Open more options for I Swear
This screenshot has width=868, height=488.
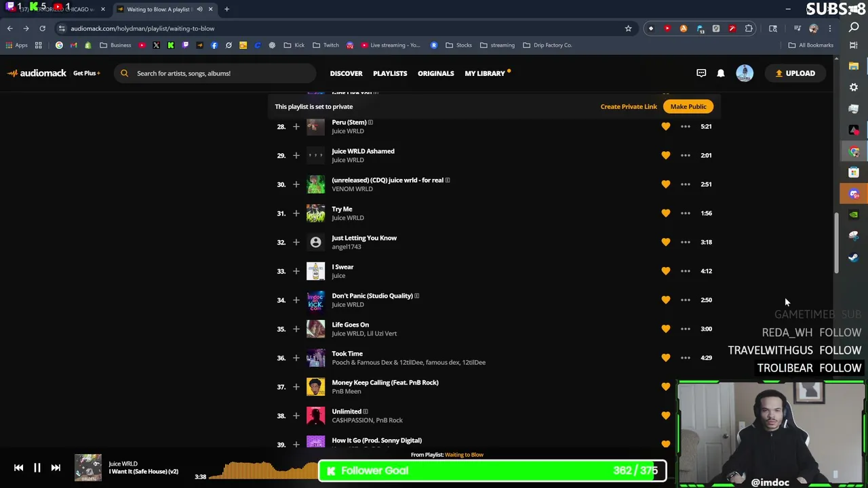686,271
